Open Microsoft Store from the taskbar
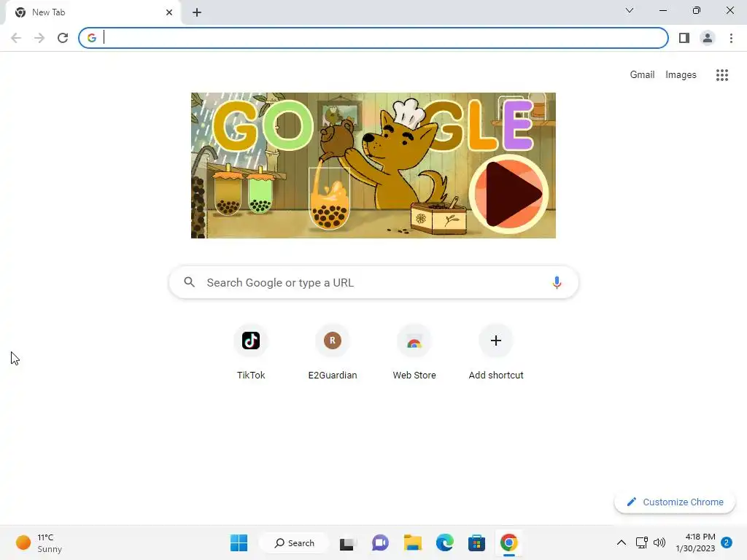 476,542
